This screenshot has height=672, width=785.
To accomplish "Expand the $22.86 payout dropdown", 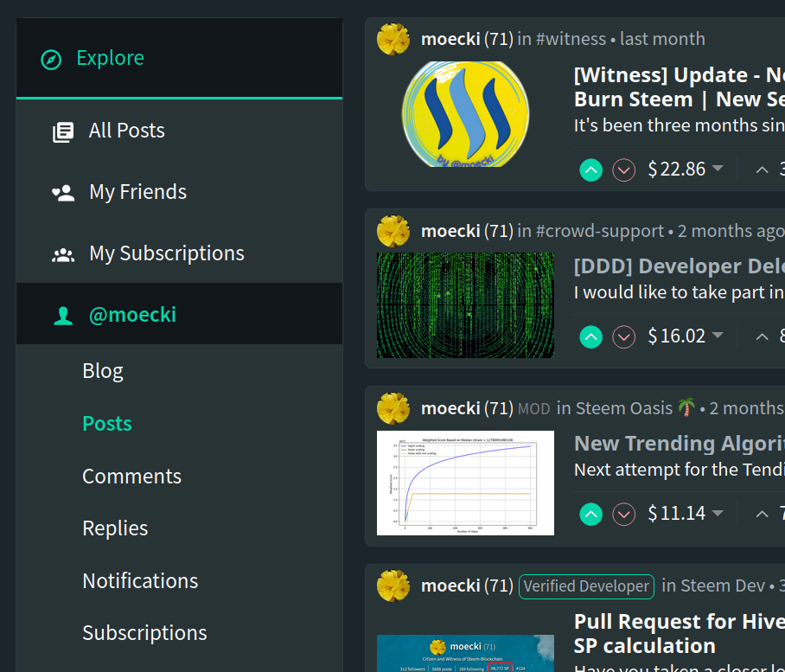I will click(x=718, y=169).
